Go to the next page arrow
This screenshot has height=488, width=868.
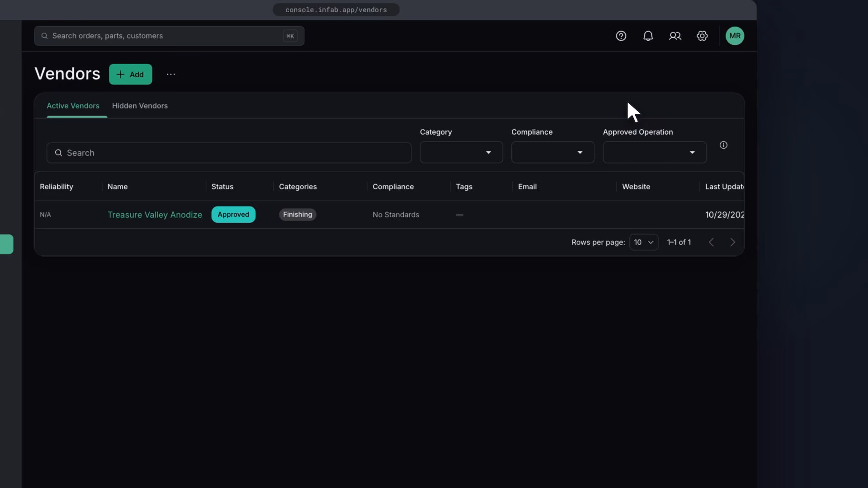[732, 242]
